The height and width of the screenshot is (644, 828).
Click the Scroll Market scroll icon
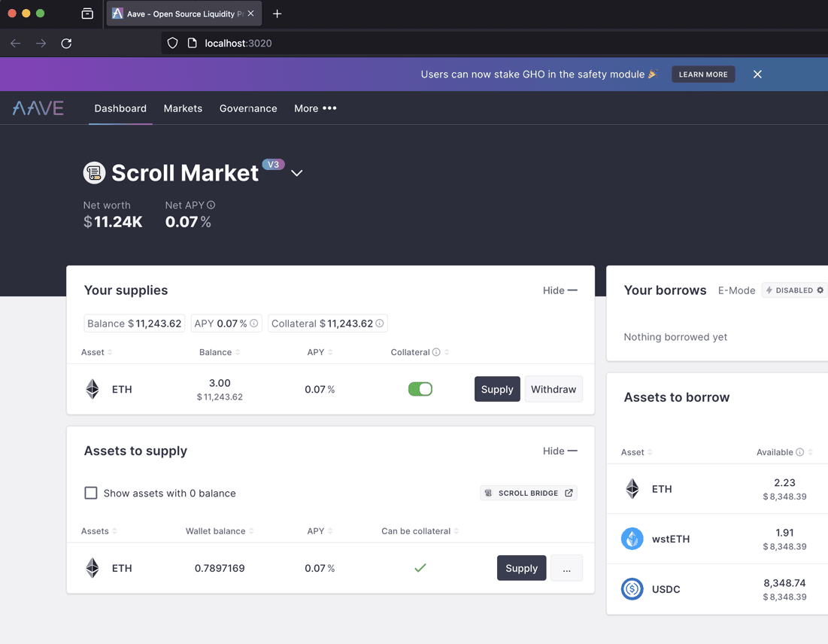(x=94, y=173)
